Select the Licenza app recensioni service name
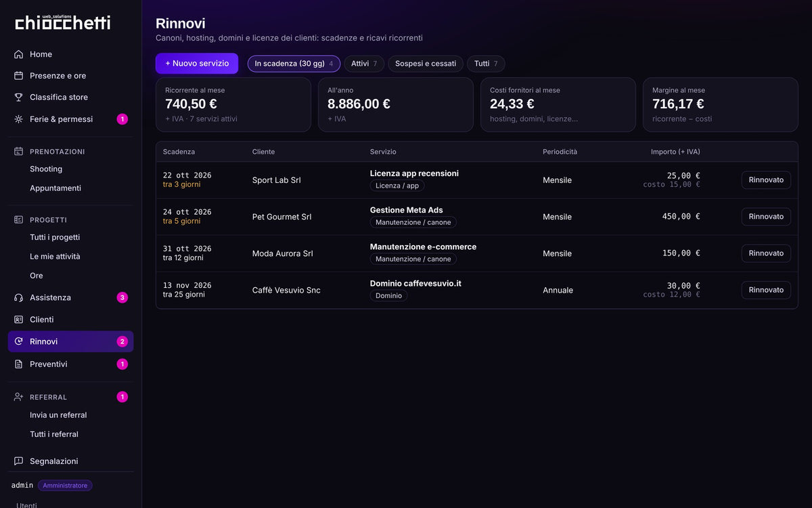 414,173
